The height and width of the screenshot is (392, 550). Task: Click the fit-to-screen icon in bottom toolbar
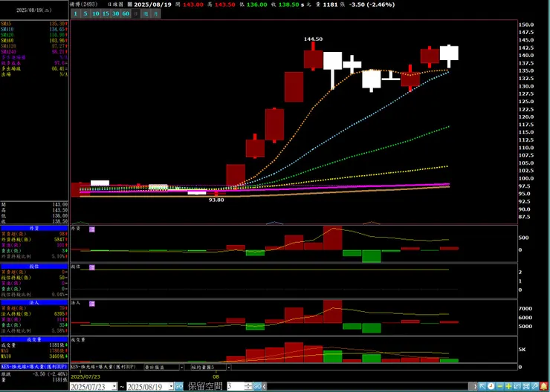[x=526, y=386]
